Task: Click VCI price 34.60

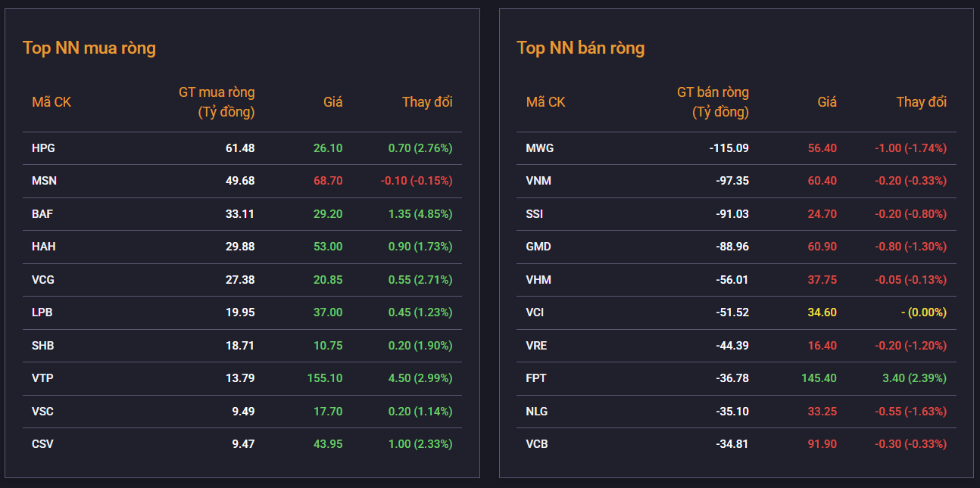Action: click(x=822, y=312)
